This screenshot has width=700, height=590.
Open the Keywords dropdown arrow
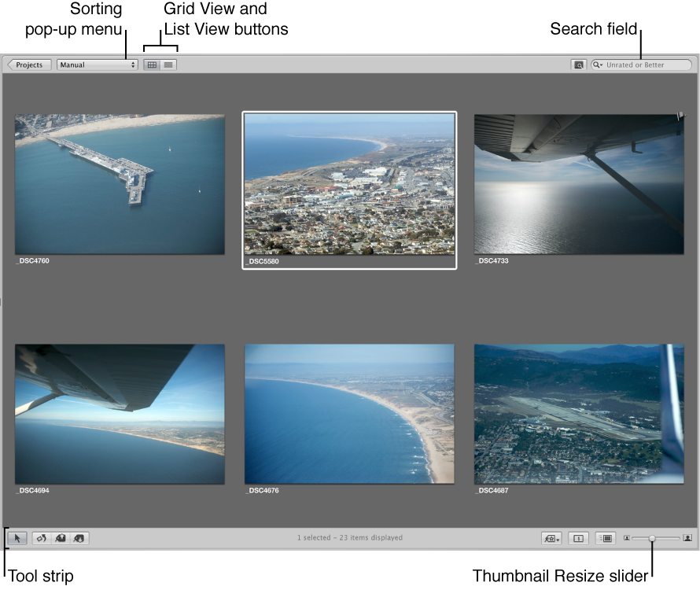tap(557, 539)
